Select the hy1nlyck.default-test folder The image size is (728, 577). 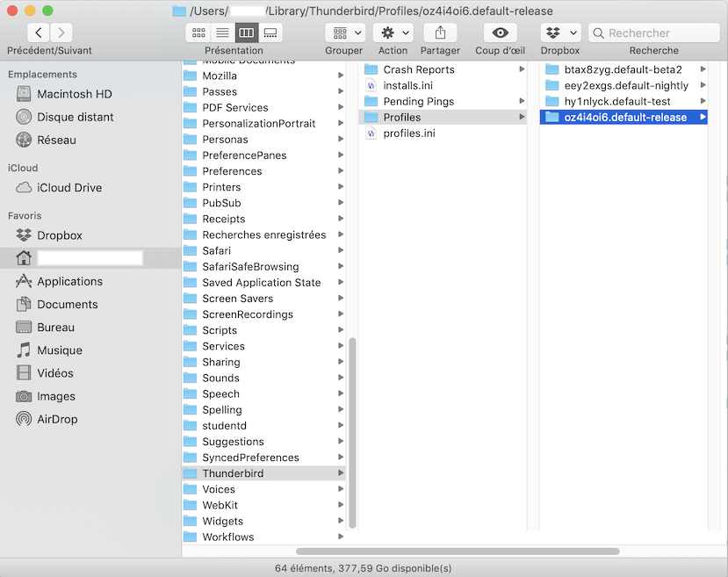click(623, 101)
